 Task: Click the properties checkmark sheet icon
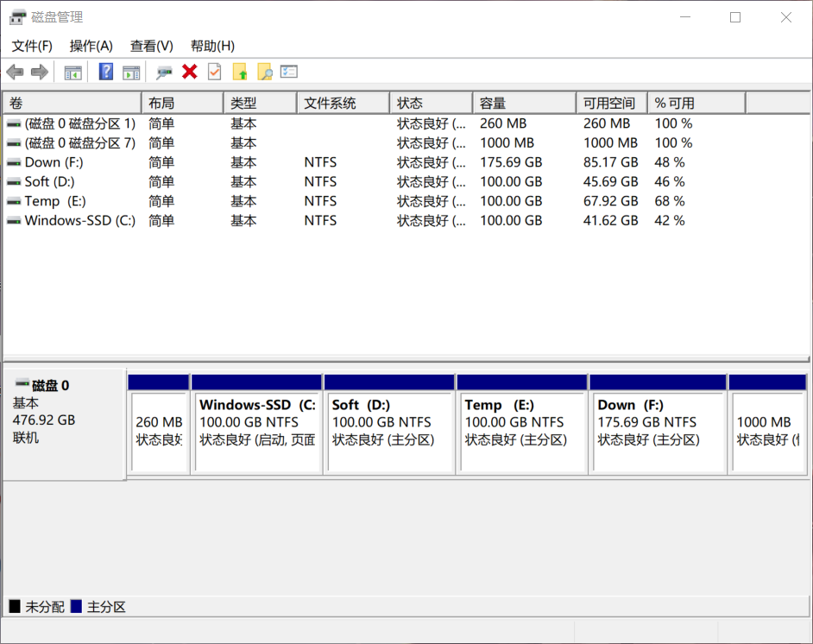point(214,72)
